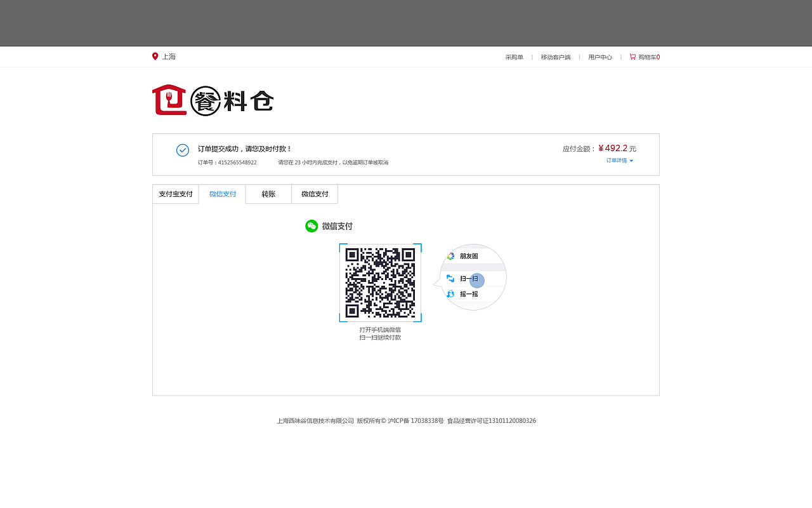Click the 沪ICP备 17038338号 footer text
The height and width of the screenshot is (508, 812).
coord(416,420)
